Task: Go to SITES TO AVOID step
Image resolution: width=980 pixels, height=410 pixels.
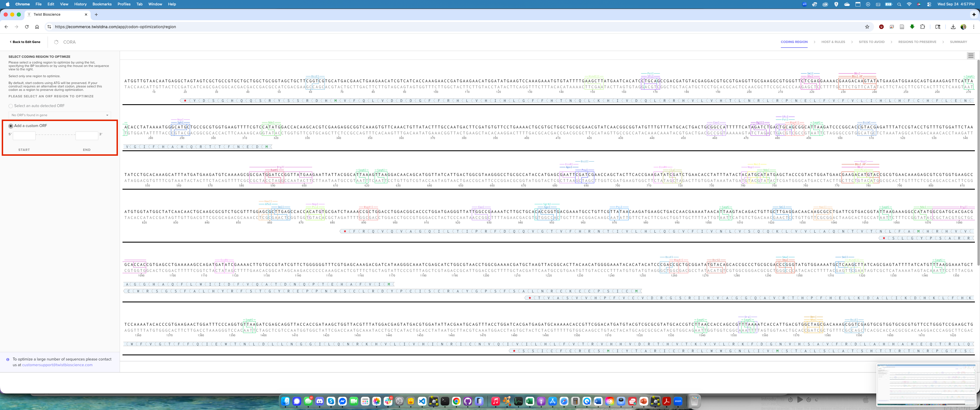Action: tap(871, 42)
